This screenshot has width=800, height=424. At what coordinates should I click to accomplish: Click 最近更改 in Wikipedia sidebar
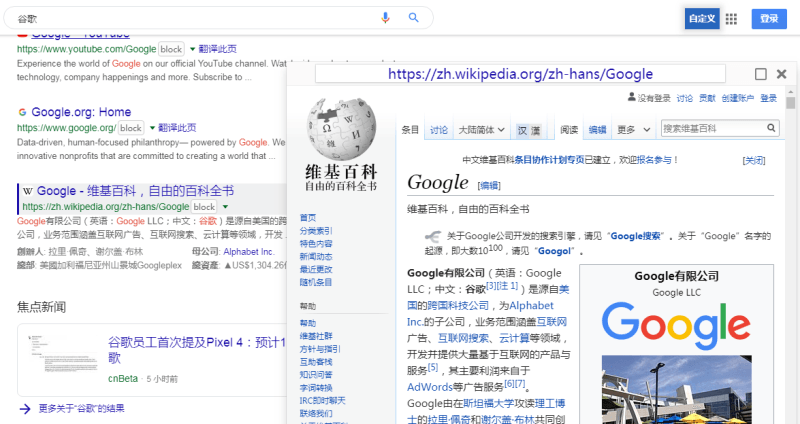tap(316, 269)
